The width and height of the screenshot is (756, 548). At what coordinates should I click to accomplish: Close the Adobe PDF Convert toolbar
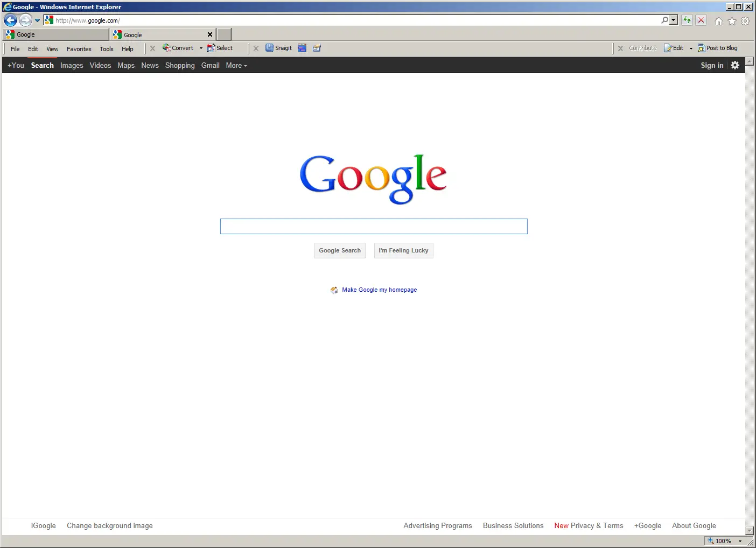coord(152,48)
